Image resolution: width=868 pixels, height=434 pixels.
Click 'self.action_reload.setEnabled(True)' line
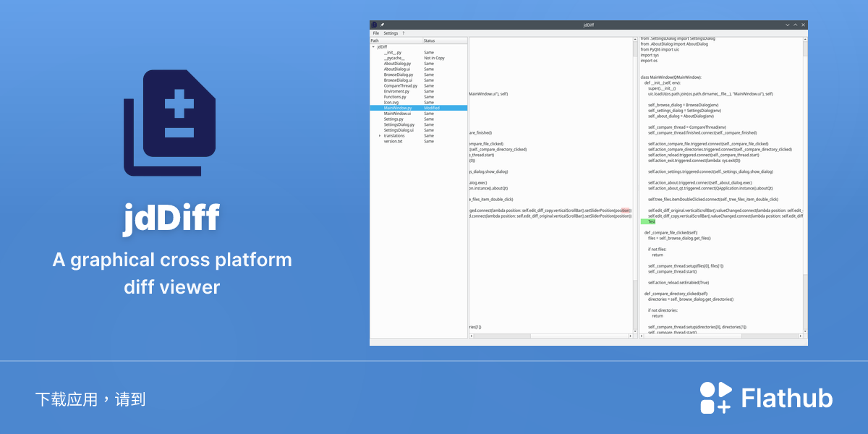[x=678, y=282]
